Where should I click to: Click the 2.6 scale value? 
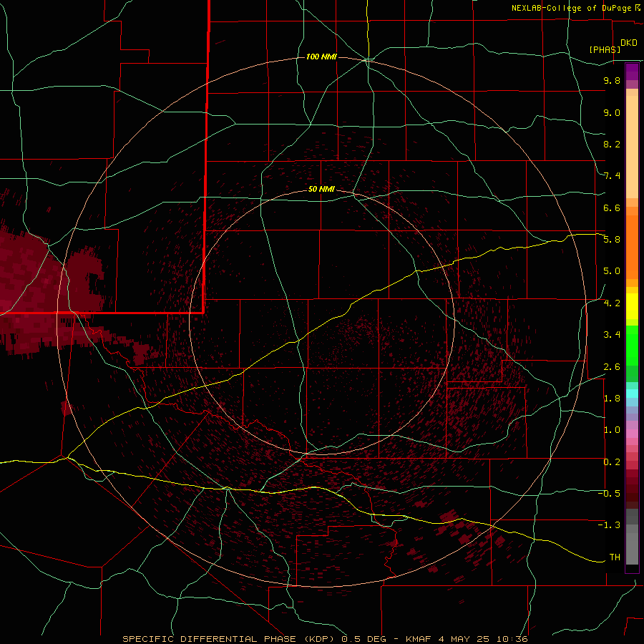tap(612, 367)
